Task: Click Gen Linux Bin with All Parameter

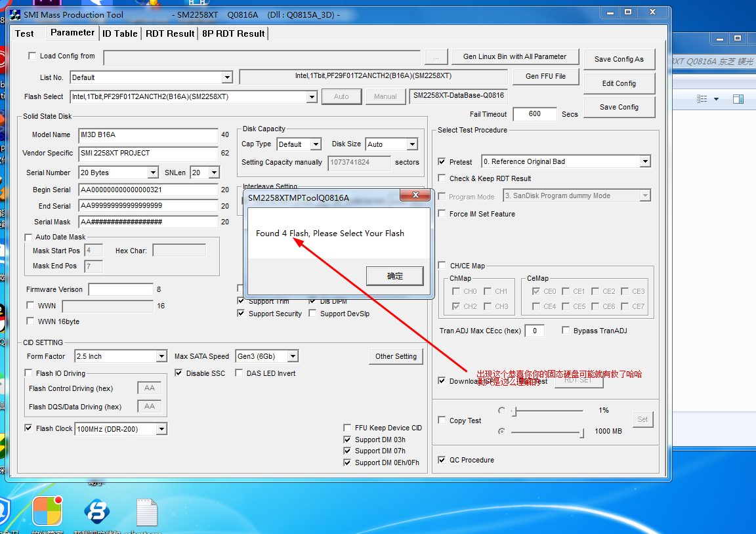Action: [515, 56]
